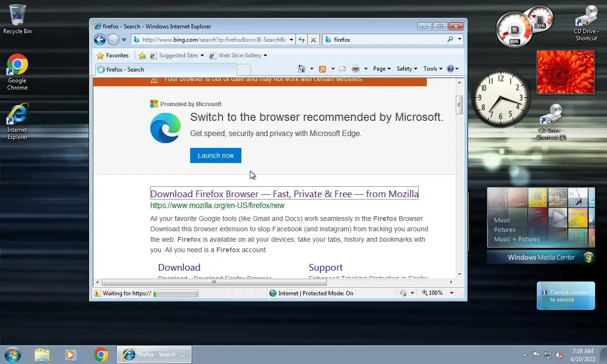Open Google Chrome from the taskbar

(101, 355)
